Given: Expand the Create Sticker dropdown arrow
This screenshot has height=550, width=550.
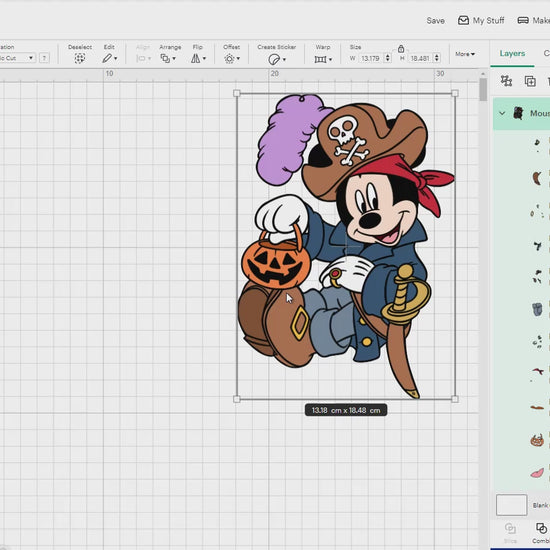Looking at the screenshot, I should tap(284, 60).
